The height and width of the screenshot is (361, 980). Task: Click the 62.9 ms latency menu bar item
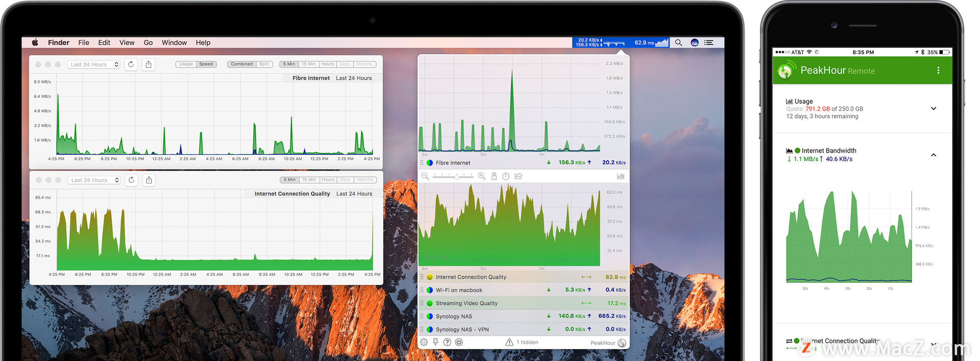tap(651, 42)
